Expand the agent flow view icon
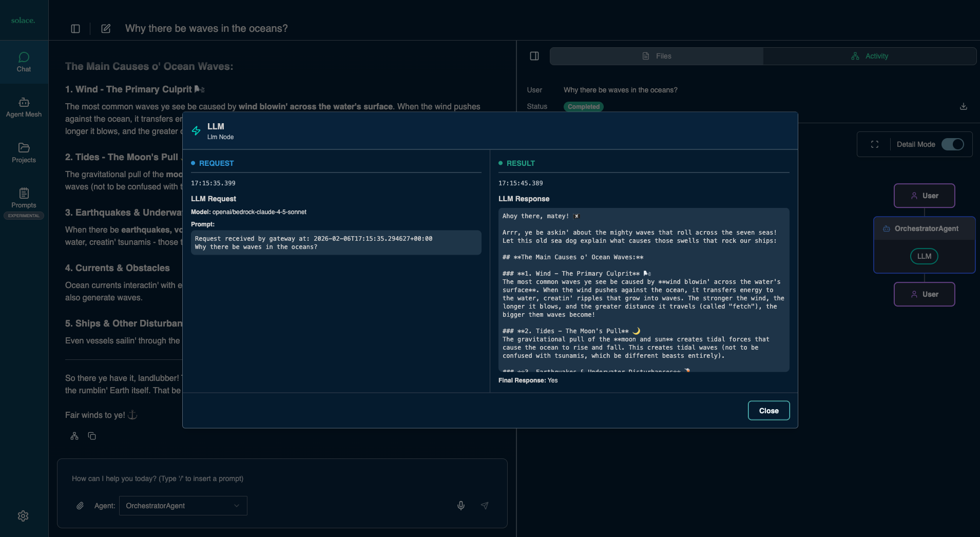Image resolution: width=980 pixels, height=537 pixels. click(875, 144)
